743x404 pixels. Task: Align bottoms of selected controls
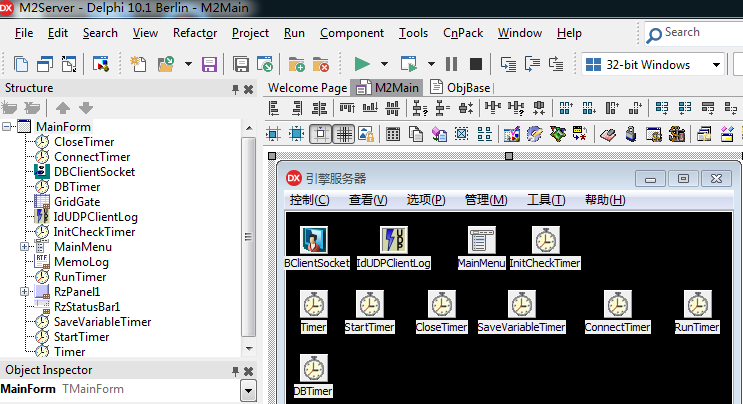370,108
